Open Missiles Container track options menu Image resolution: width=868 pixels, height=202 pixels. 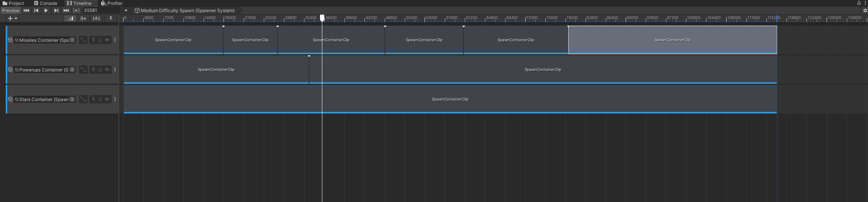(x=115, y=40)
